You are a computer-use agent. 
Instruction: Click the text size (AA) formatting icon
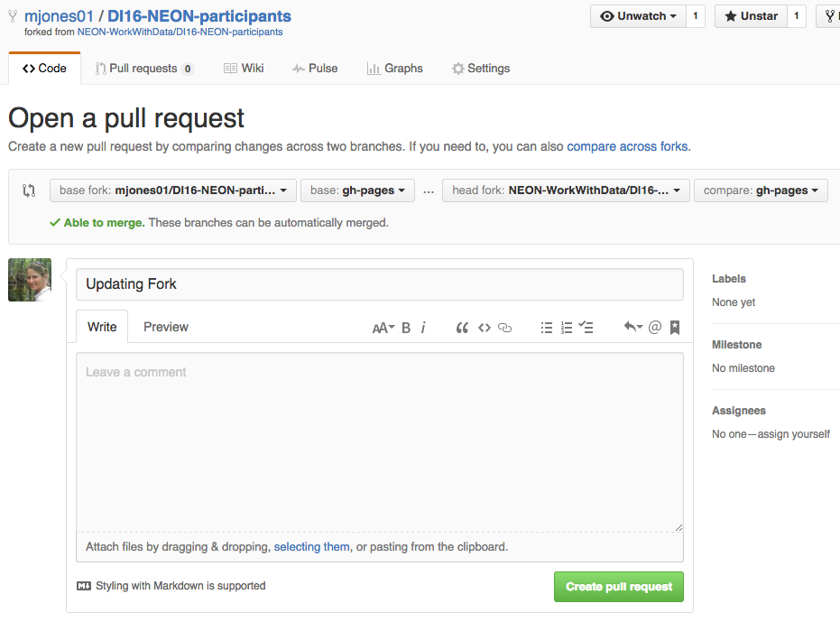tap(383, 328)
